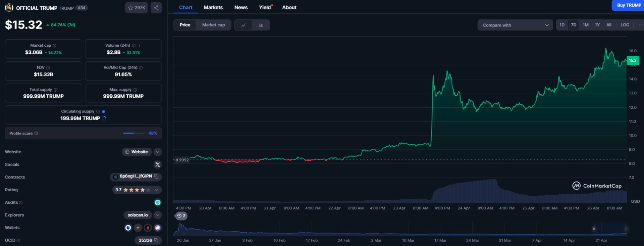The width and height of the screenshot is (644, 246).
Task: Show info tooltip for FDV
Action: click(x=48, y=68)
